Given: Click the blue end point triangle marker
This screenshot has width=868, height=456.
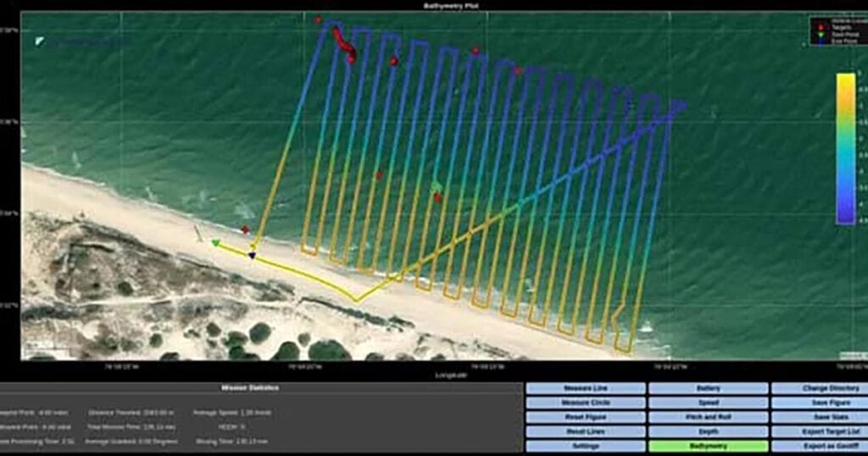Looking at the screenshot, I should [x=252, y=255].
